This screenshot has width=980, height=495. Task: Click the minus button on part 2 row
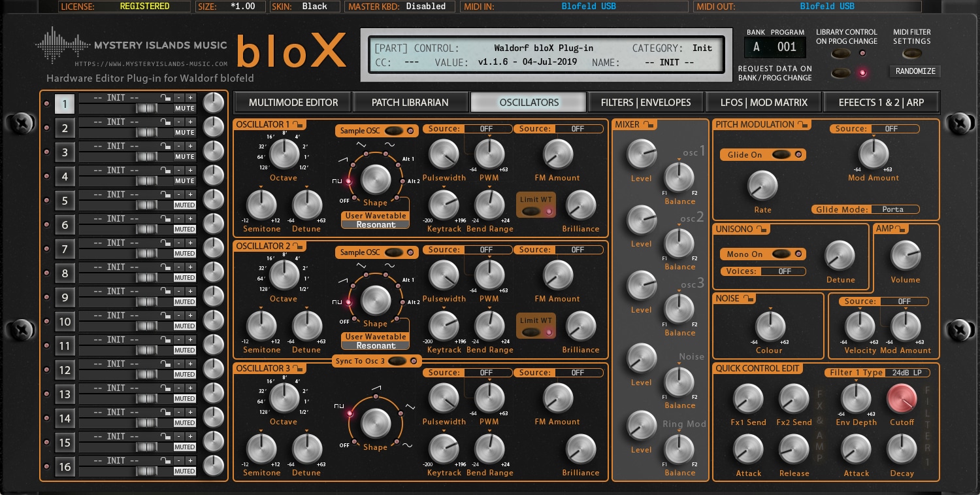[178, 122]
